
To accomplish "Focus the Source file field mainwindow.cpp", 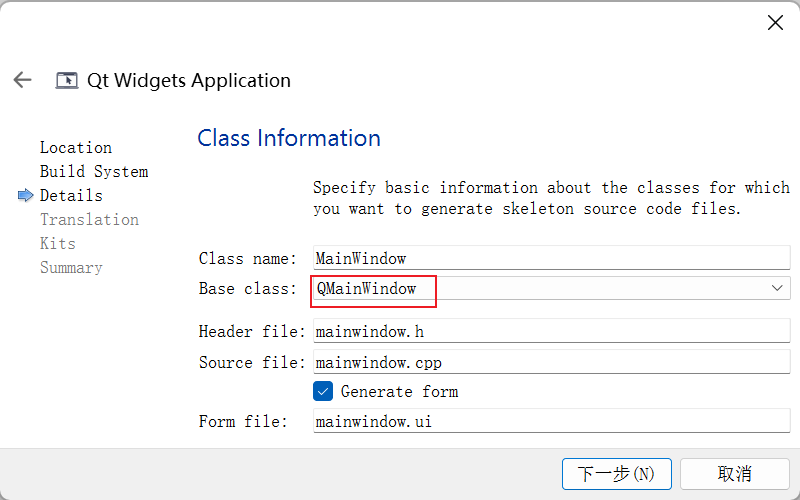I will pyautogui.click(x=551, y=362).
